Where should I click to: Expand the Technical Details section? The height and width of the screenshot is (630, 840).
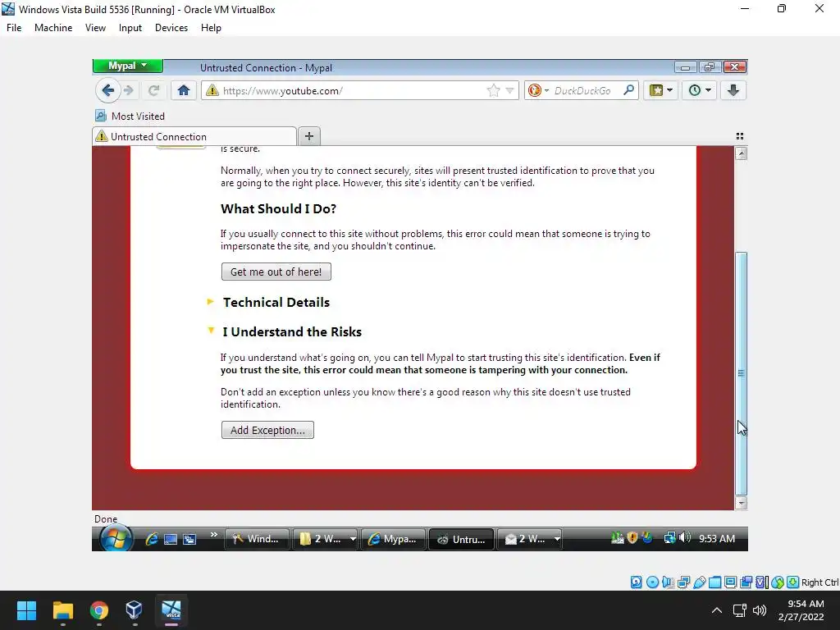pos(276,302)
